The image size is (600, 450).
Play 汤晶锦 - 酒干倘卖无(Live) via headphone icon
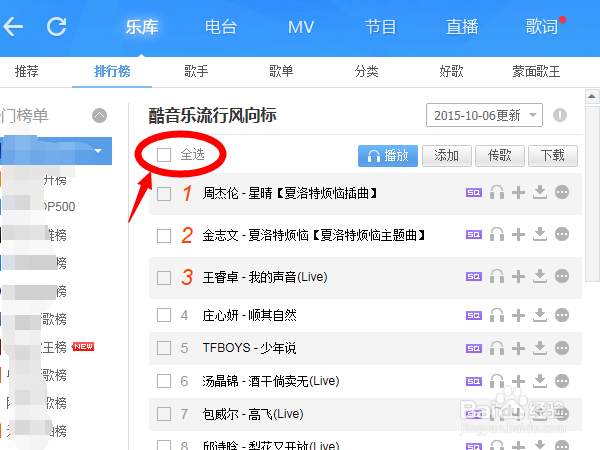click(x=497, y=381)
